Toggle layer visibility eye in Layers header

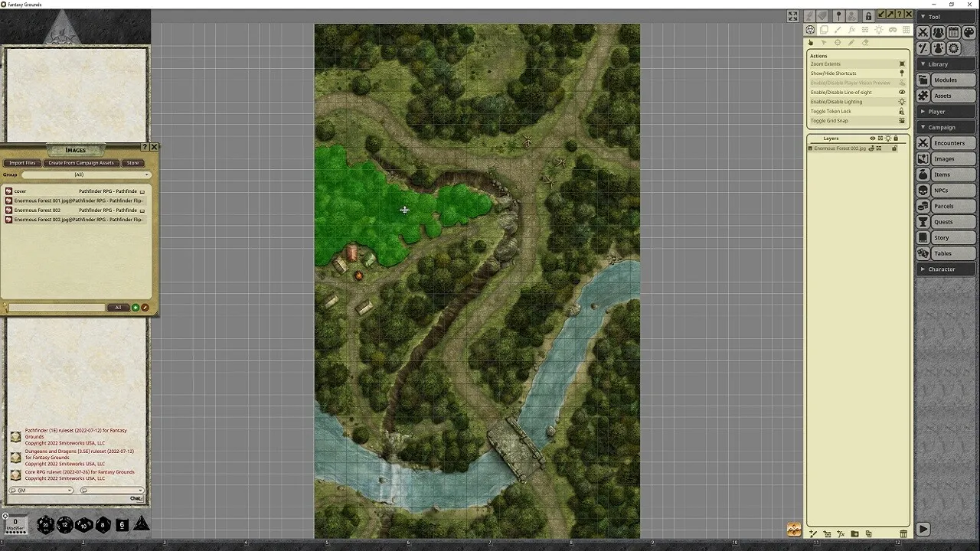[x=873, y=139]
